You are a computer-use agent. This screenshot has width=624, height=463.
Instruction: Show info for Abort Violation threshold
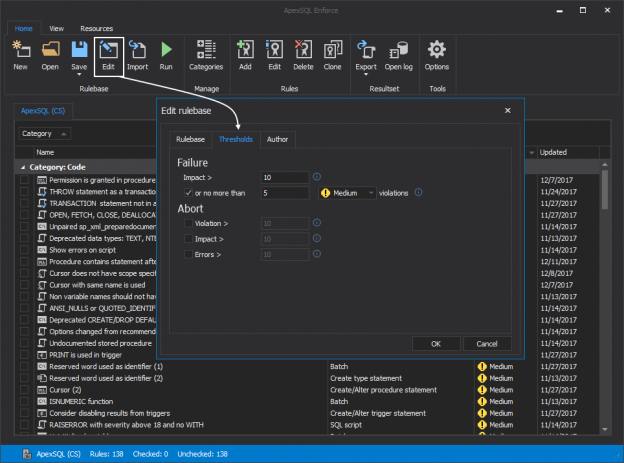317,223
